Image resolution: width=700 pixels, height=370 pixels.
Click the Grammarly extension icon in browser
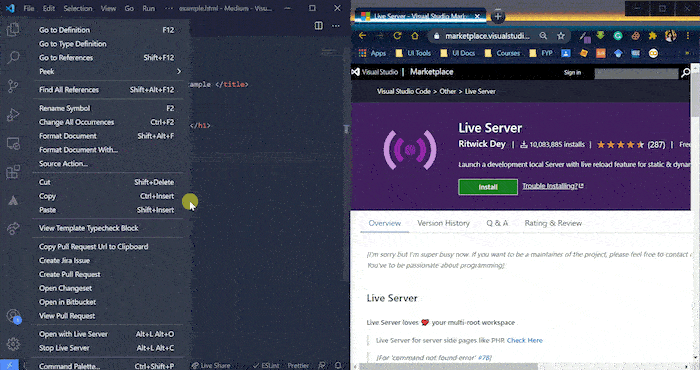coord(617,36)
